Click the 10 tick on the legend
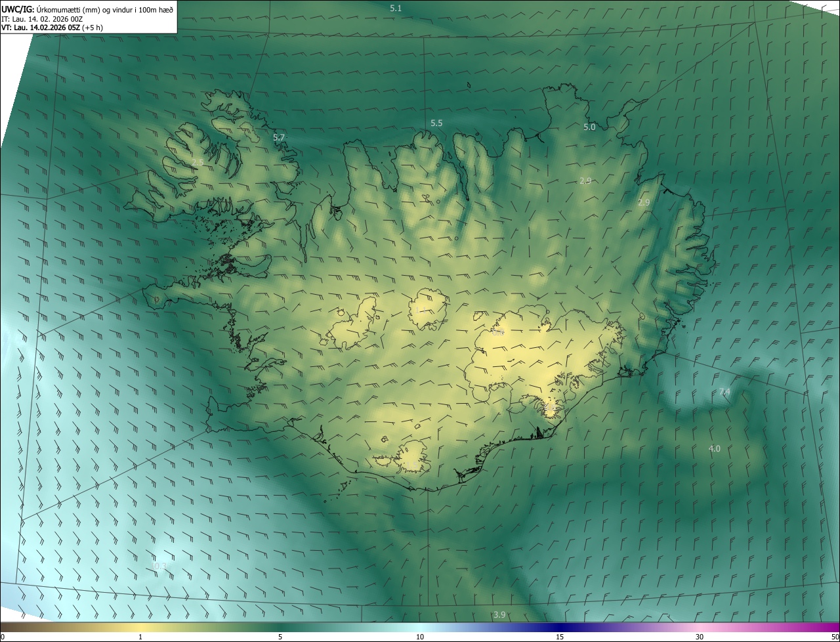 tap(420, 637)
